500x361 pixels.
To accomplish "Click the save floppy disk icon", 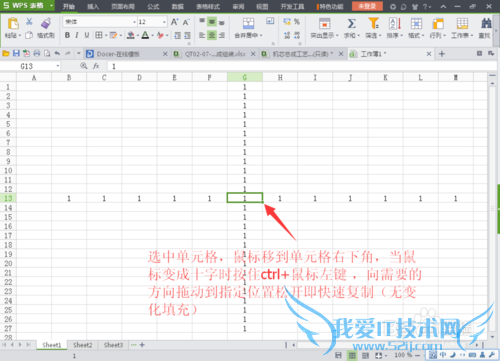I will (x=16, y=53).
